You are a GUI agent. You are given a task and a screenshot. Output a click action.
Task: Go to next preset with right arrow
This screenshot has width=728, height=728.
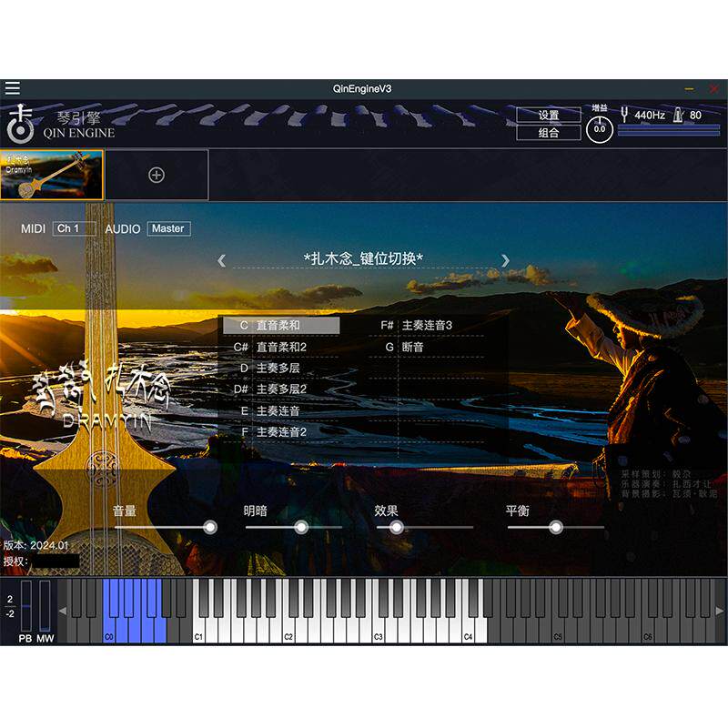505,260
